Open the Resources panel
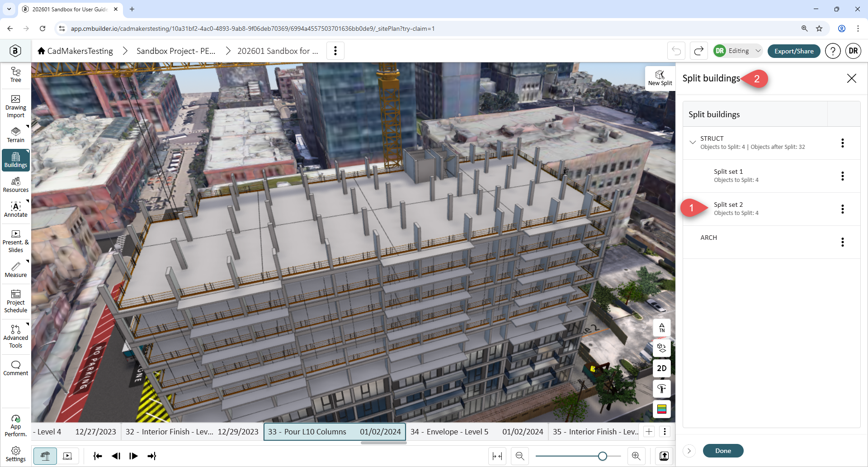The height and width of the screenshot is (467, 868). pos(15,185)
